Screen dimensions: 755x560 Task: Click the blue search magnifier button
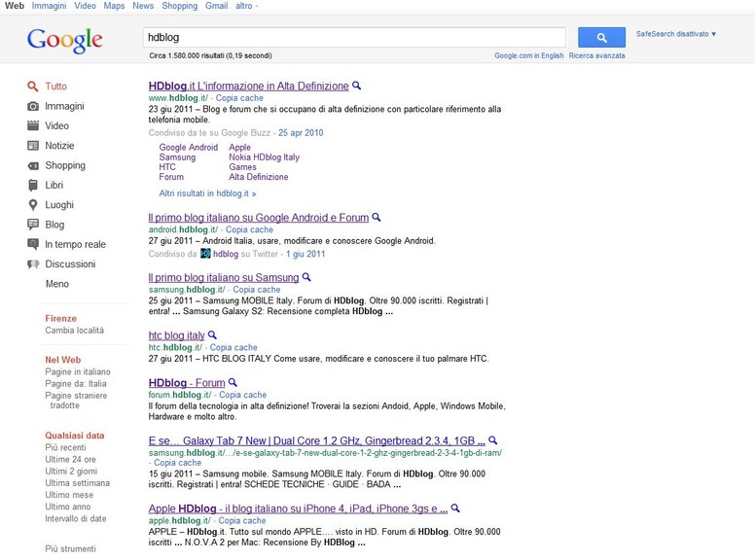click(x=601, y=37)
